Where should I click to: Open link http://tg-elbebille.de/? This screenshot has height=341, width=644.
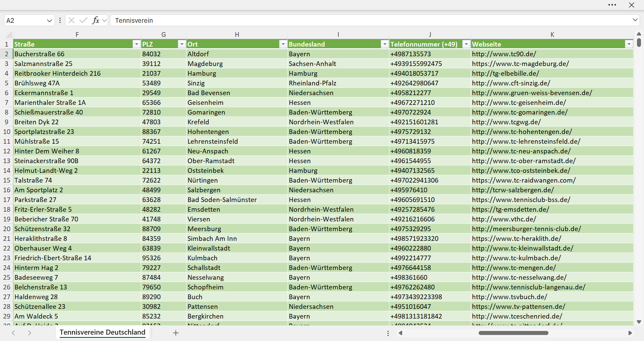(505, 73)
